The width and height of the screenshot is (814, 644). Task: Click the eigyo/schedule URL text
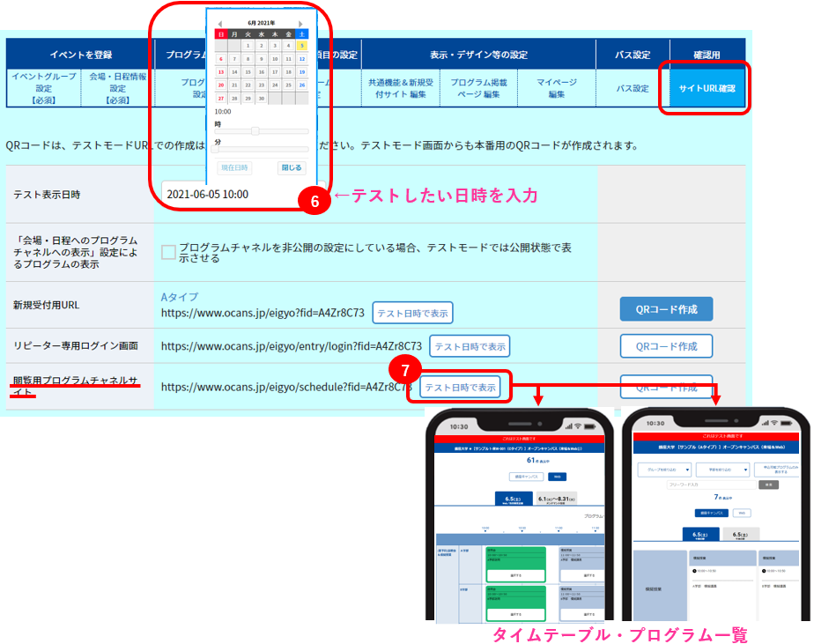(x=286, y=388)
